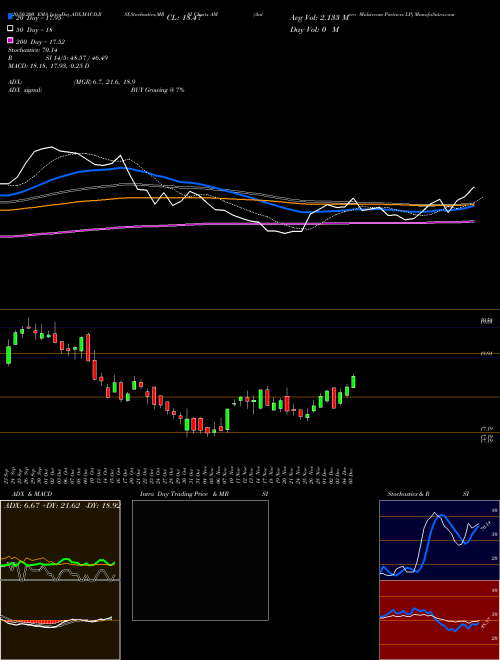Click the 'Intra Day Trading Price & MR' heading
The height and width of the screenshot is (660, 500).
(x=184, y=494)
